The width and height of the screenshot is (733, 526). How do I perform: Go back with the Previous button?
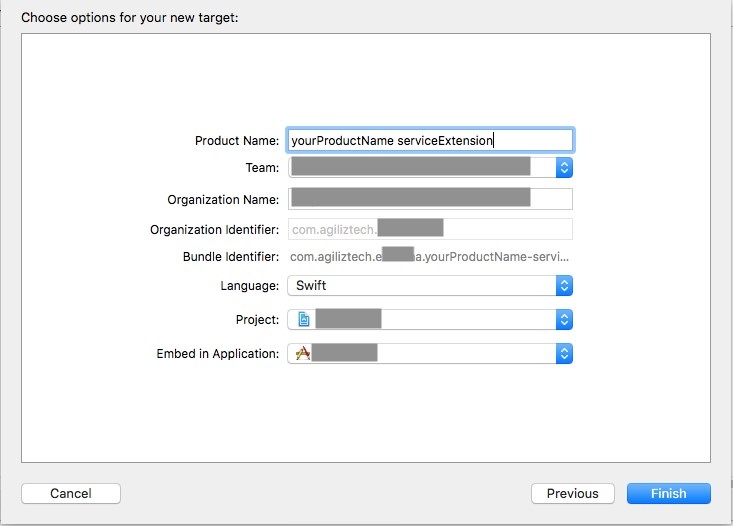pyautogui.click(x=573, y=493)
